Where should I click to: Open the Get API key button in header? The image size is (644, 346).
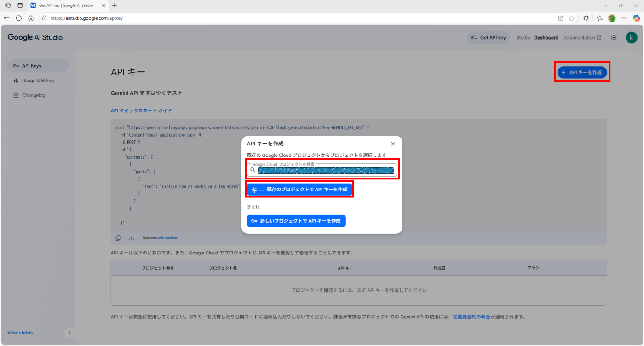click(489, 38)
